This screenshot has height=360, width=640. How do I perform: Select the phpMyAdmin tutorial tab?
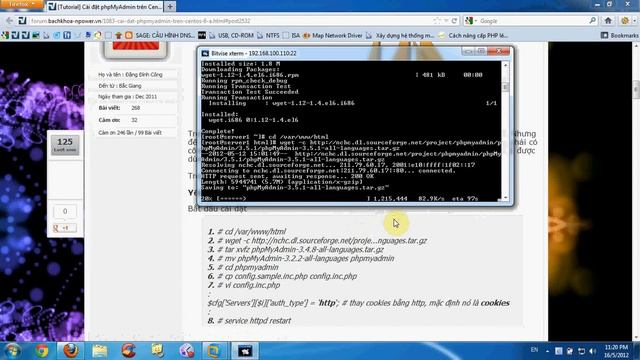coord(105,7)
